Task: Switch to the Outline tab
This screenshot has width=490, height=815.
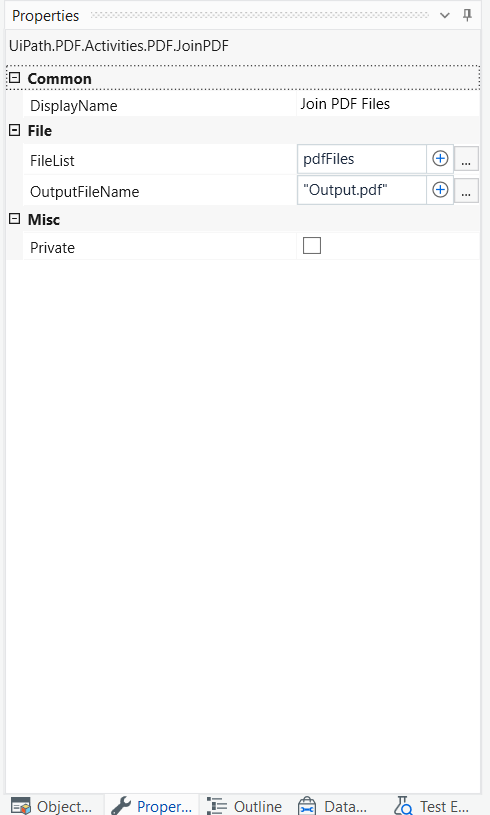Action: (245, 805)
